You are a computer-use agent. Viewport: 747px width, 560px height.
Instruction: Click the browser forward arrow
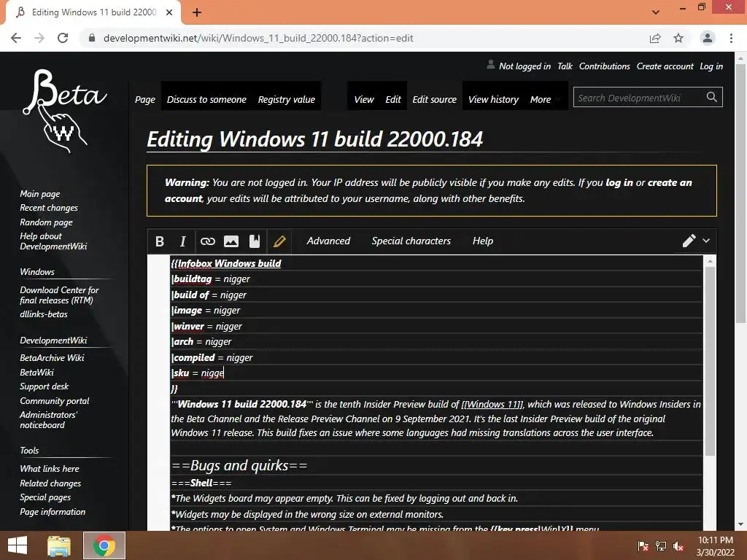pyautogui.click(x=39, y=38)
